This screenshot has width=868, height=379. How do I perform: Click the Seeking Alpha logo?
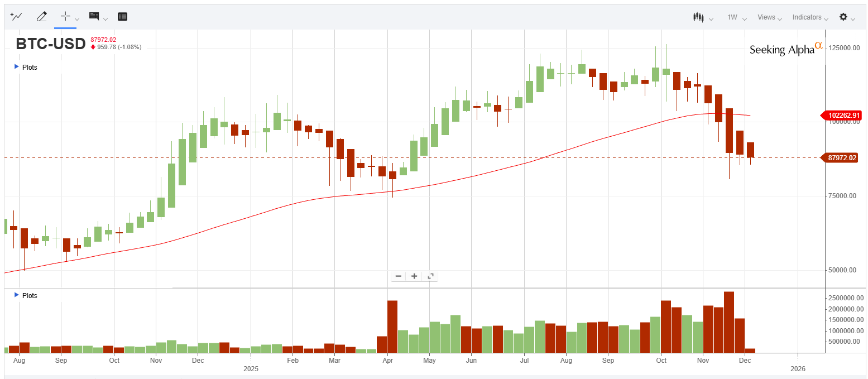(785, 49)
